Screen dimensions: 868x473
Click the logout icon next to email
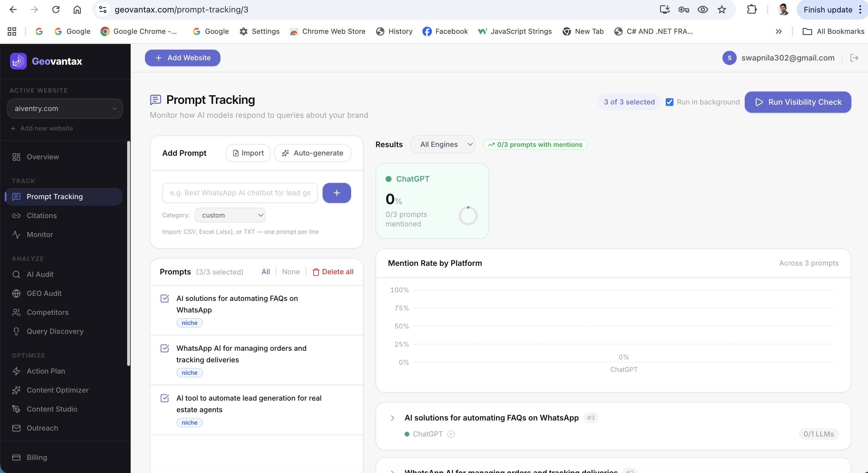(x=854, y=58)
